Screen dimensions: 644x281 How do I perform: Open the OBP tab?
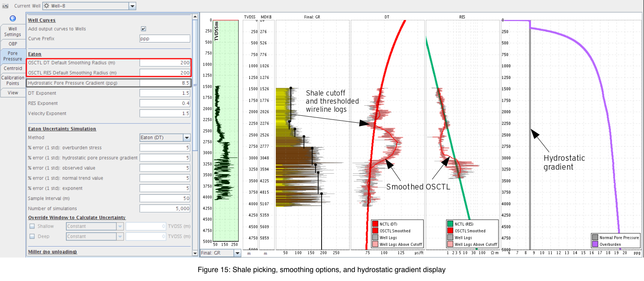(x=13, y=44)
